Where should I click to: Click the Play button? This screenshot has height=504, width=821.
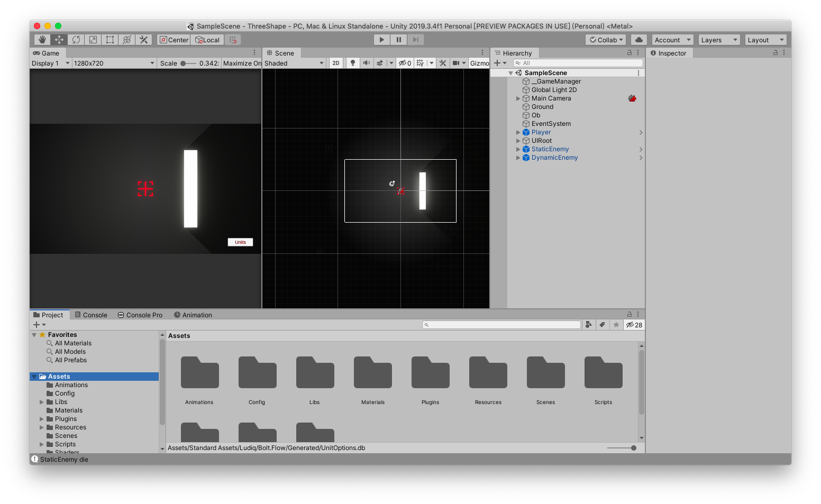tap(381, 40)
